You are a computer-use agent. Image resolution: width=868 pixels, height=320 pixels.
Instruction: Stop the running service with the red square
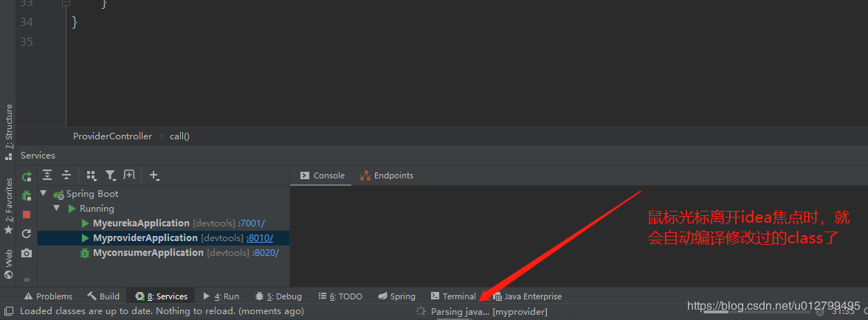27,215
